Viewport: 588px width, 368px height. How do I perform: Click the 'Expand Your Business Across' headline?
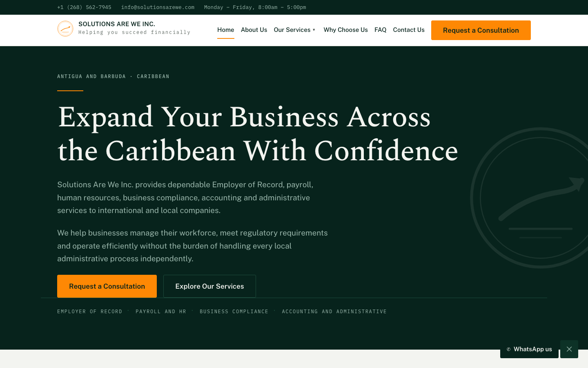tap(244, 117)
